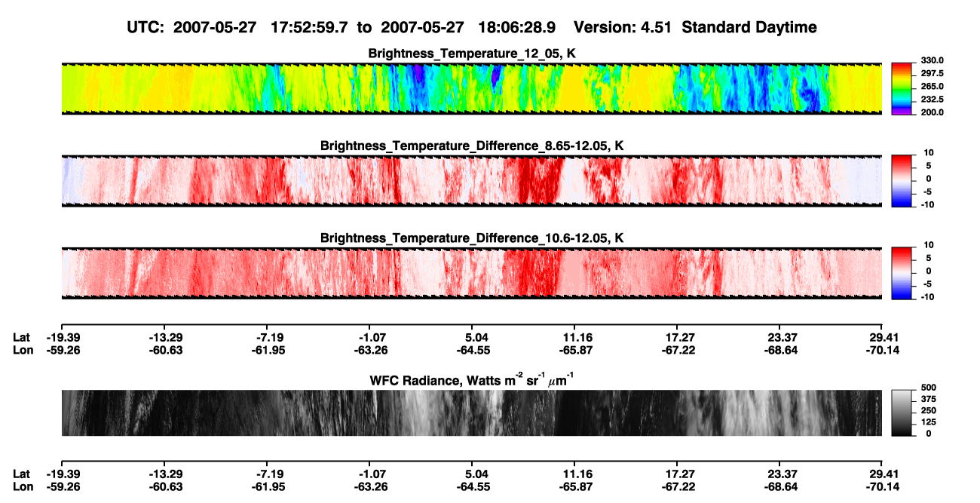
Task: Click the Brightness_Temperature_Difference_8.65-12.05 title
Action: coord(472,146)
